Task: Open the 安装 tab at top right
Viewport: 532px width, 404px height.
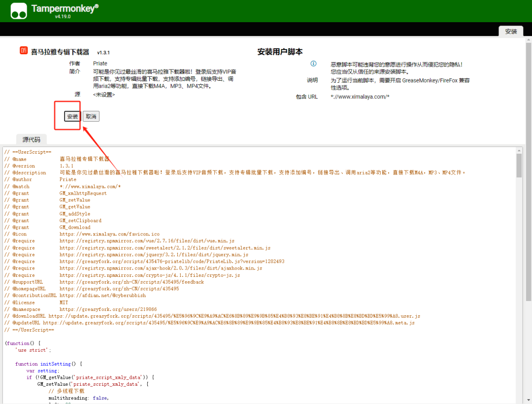Action: tap(511, 31)
